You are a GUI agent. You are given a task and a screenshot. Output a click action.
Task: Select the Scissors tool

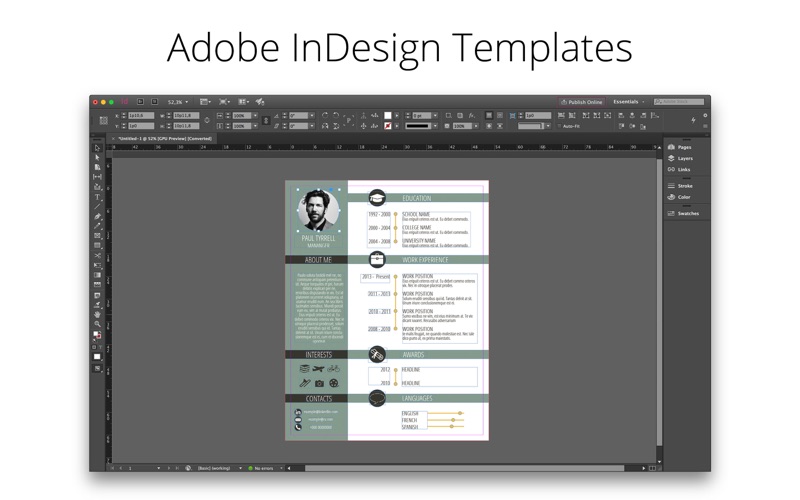[x=97, y=256]
